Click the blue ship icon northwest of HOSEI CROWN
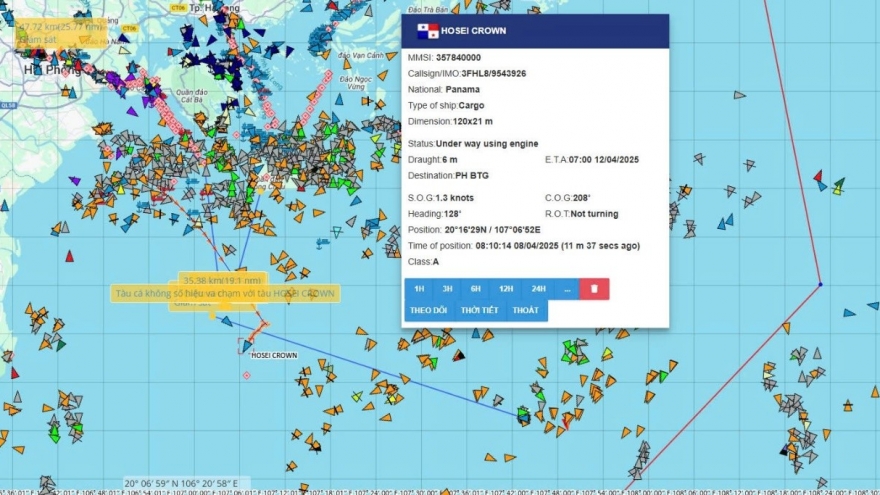The width and height of the screenshot is (880, 495). [226, 322]
